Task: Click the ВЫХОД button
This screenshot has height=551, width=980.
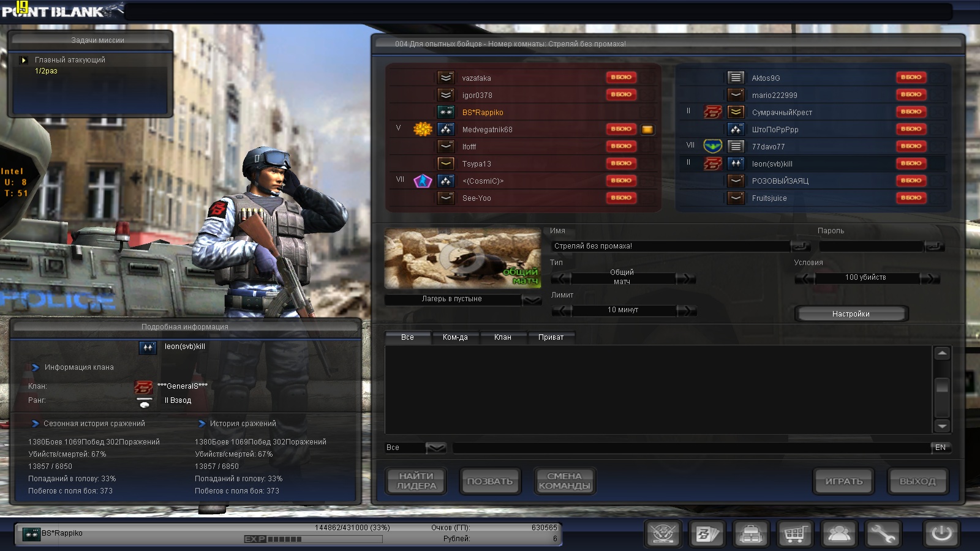Action: (918, 481)
